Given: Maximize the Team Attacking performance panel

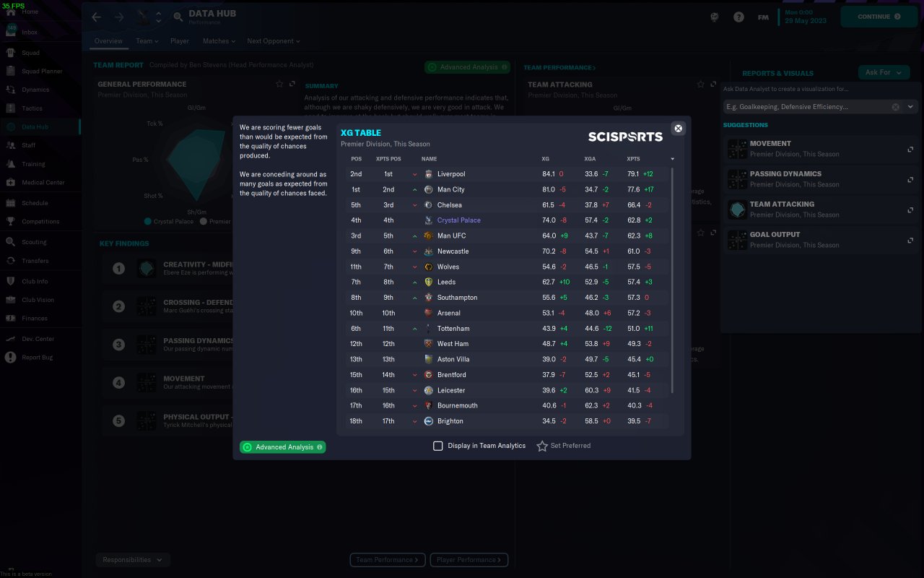Looking at the screenshot, I should coord(713,84).
